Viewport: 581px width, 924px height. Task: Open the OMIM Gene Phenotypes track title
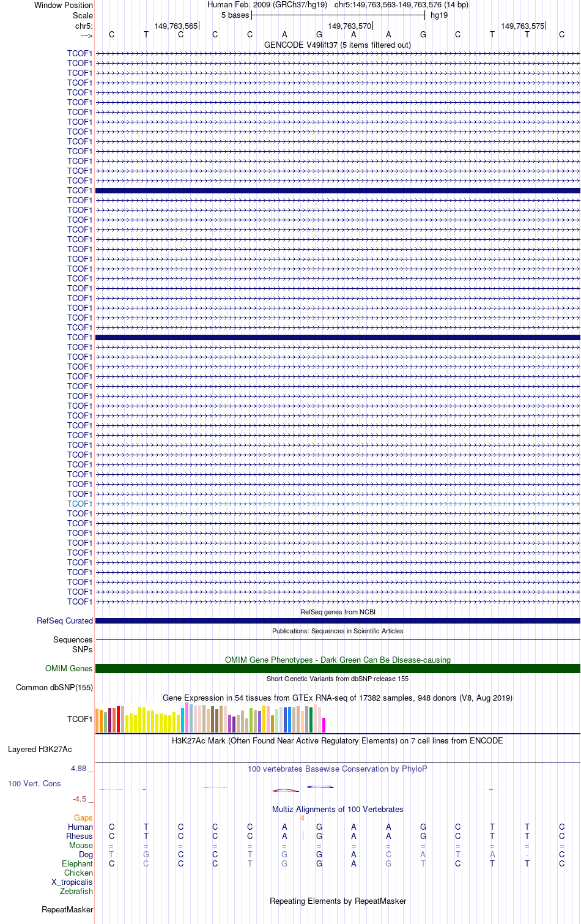pyautogui.click(x=338, y=660)
